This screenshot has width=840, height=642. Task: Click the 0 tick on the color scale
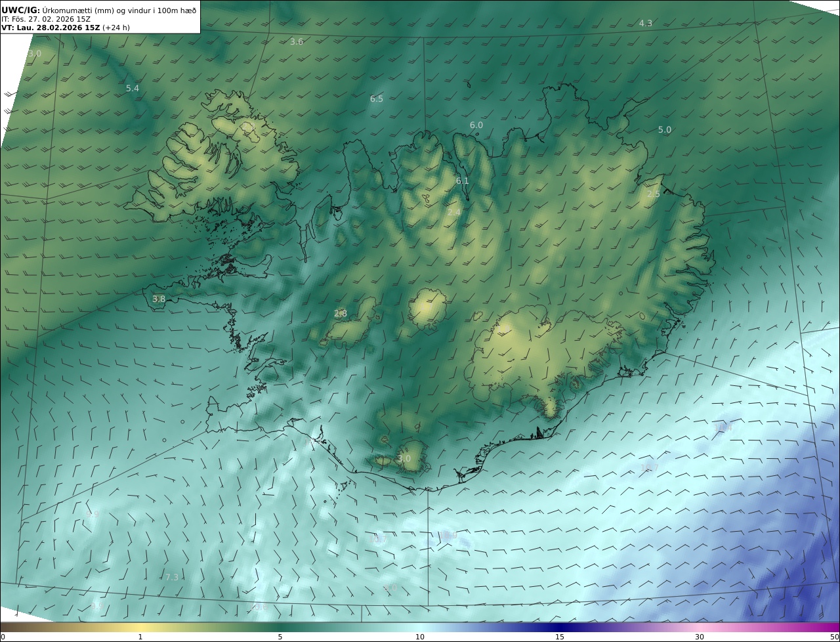(x=3, y=637)
